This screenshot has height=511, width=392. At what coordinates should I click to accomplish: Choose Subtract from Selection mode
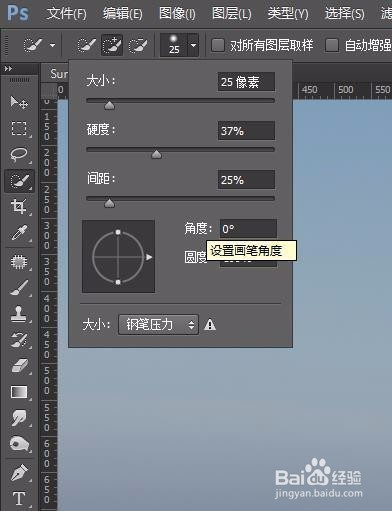pyautogui.click(x=138, y=45)
